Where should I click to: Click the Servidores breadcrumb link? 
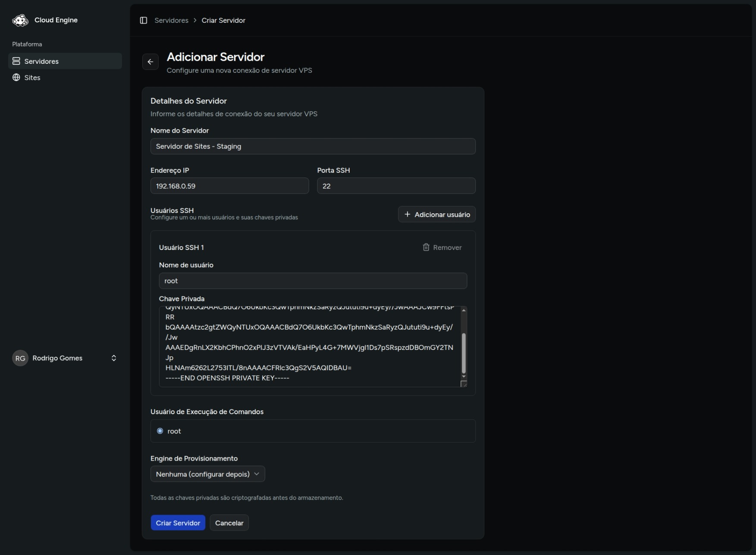tap(171, 20)
